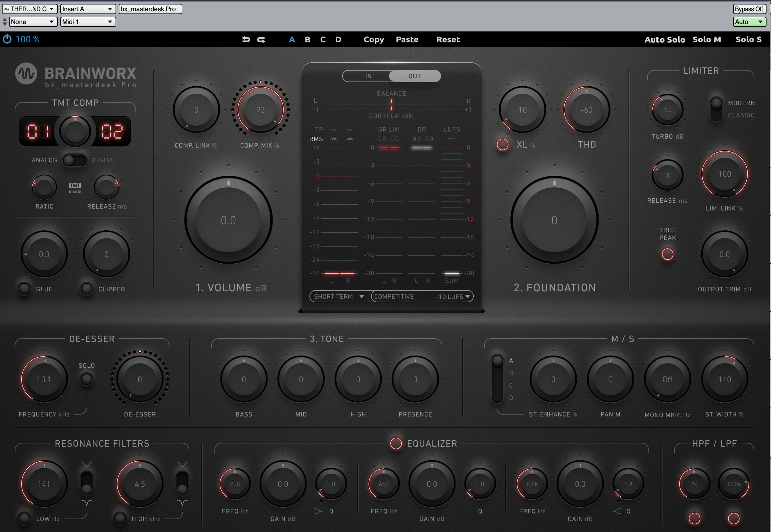Switch meter to OUT
Image resolution: width=771 pixels, height=532 pixels.
[x=414, y=76]
